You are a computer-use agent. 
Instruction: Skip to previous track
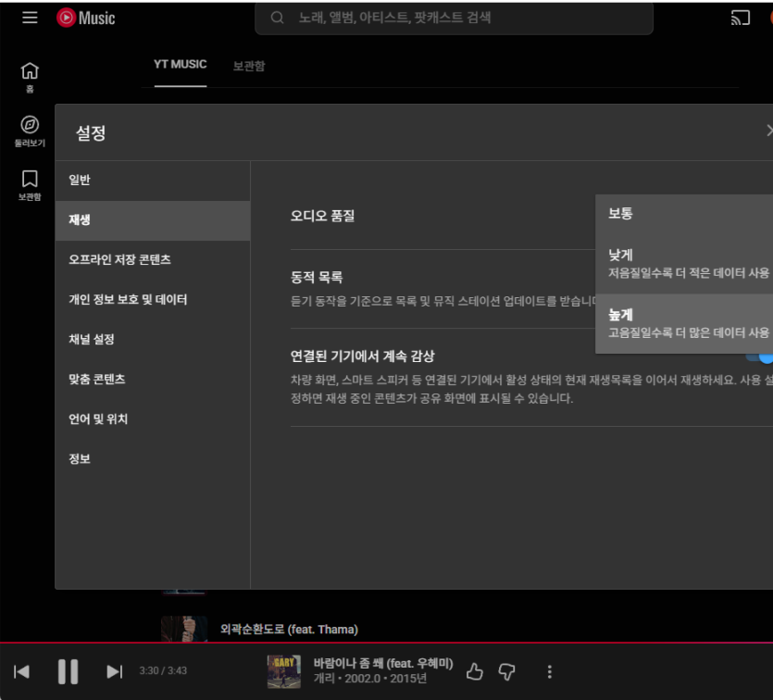[21, 671]
